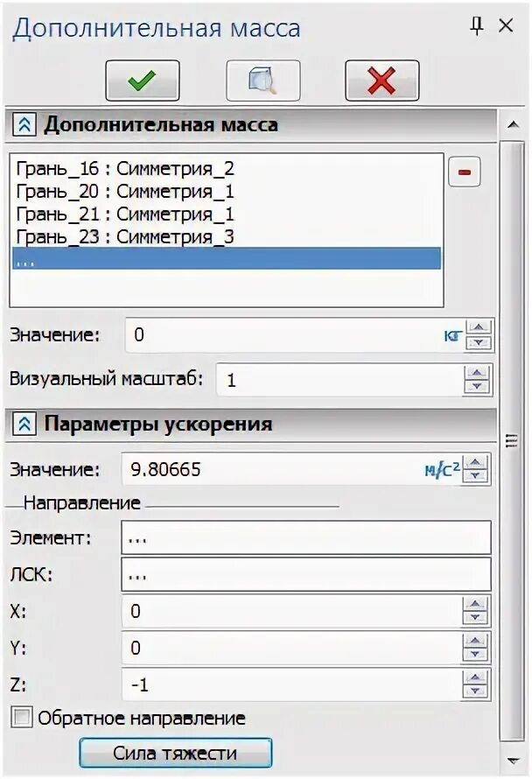The width and height of the screenshot is (532, 779).
Task: Toggle the Обратное направление checkbox
Action: (x=21, y=718)
